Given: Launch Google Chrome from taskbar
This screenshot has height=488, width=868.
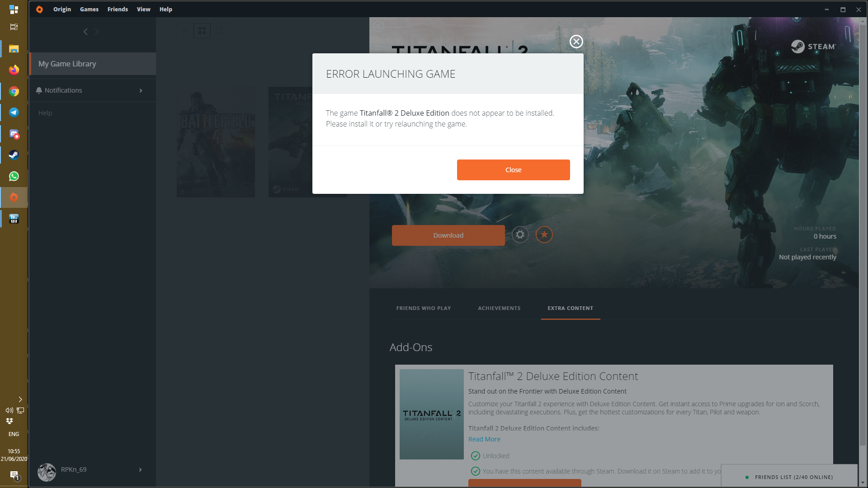Looking at the screenshot, I should [14, 91].
